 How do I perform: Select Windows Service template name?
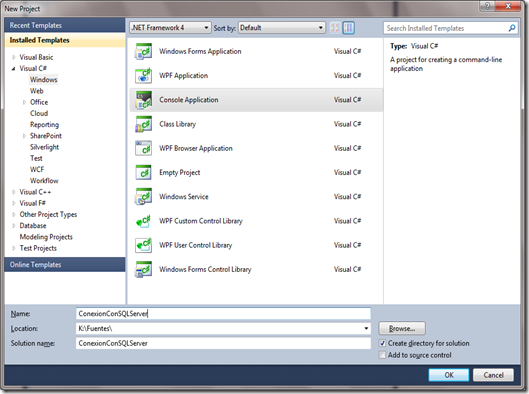point(184,197)
